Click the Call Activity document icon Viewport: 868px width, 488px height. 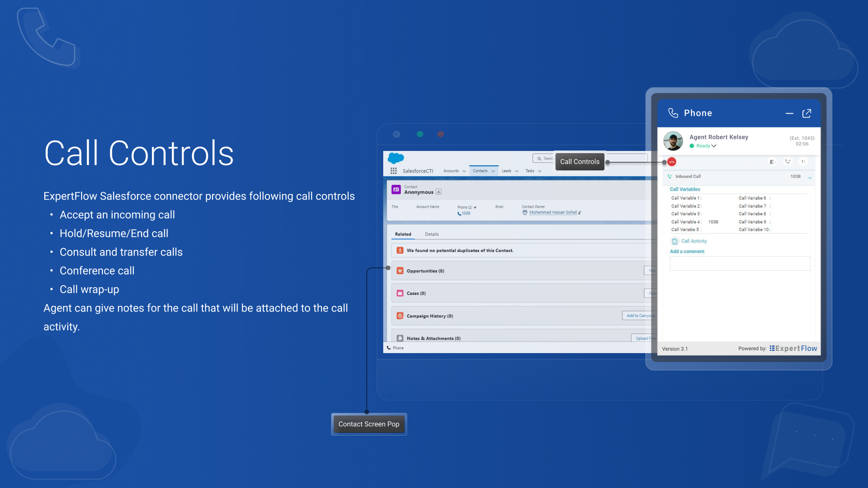click(x=674, y=241)
